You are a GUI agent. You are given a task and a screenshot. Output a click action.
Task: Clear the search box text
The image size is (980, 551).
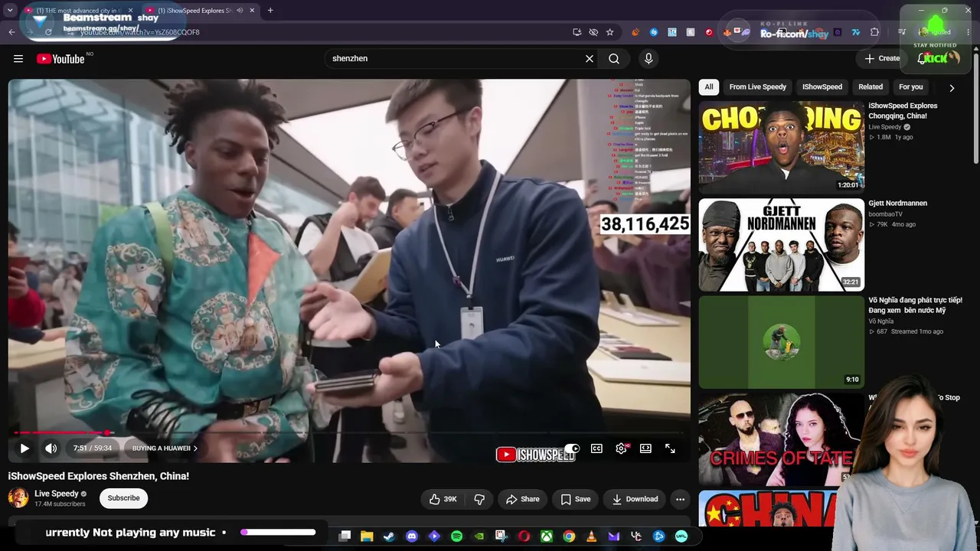(x=590, y=59)
